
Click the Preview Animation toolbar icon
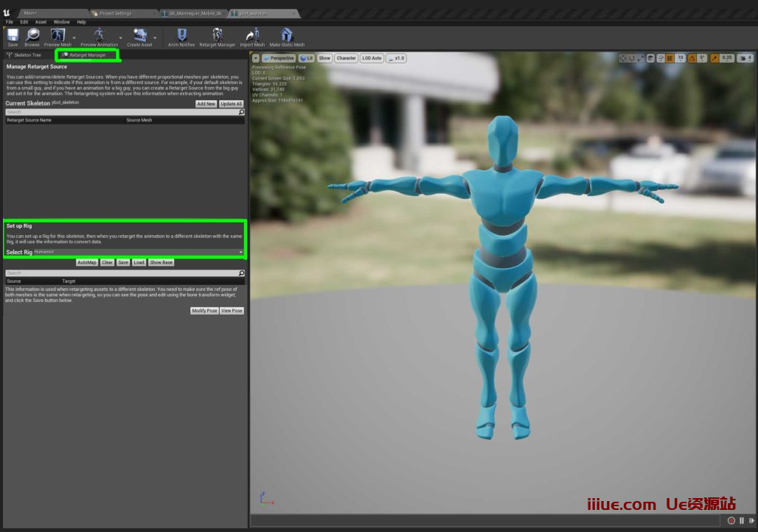pyautogui.click(x=99, y=36)
